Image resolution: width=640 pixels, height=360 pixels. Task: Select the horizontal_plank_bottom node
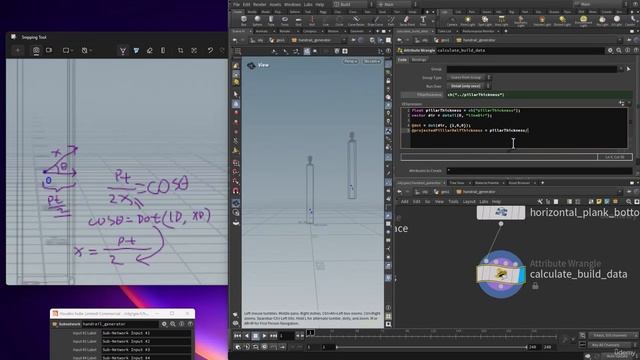click(501, 212)
